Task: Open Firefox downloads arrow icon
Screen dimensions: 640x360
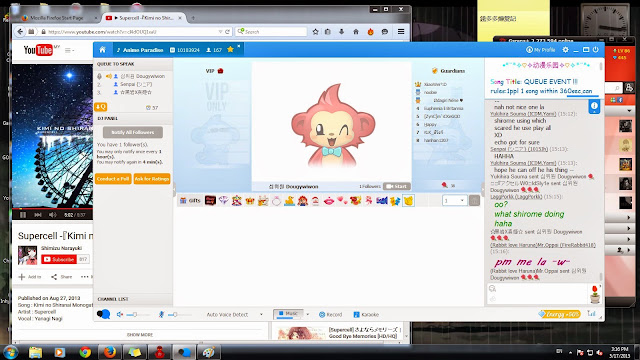Action: coord(342,31)
